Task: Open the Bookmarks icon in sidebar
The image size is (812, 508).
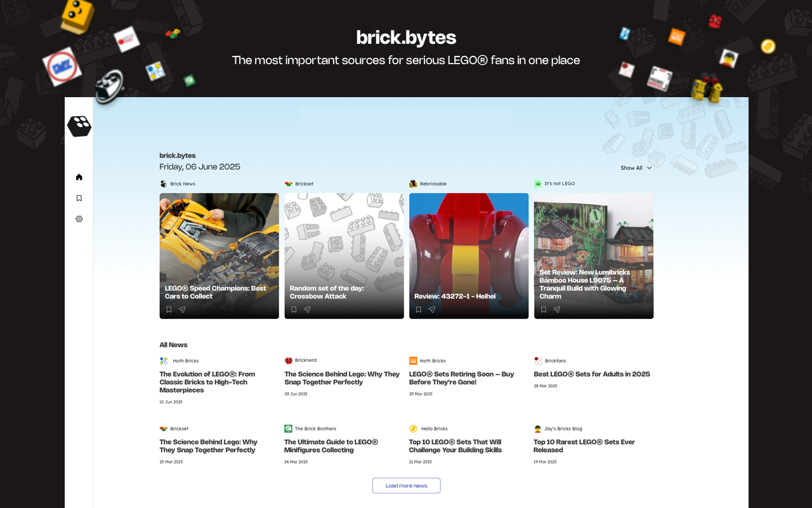Action: (79, 198)
